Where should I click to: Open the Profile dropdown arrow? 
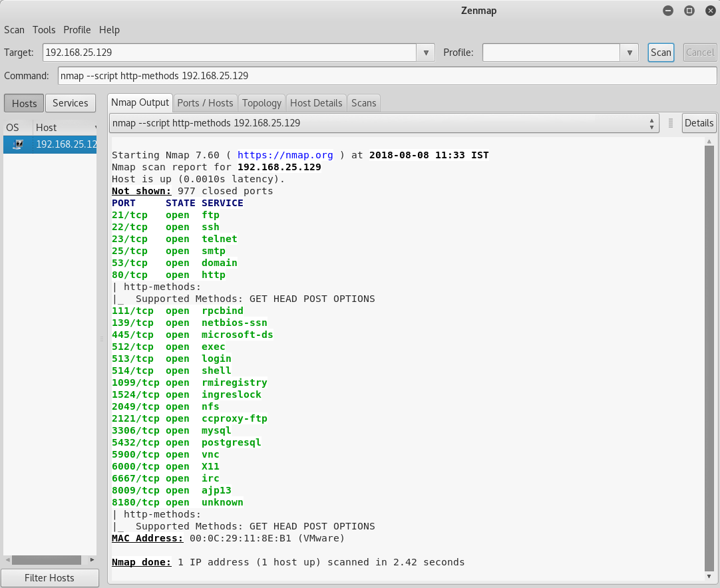(630, 53)
